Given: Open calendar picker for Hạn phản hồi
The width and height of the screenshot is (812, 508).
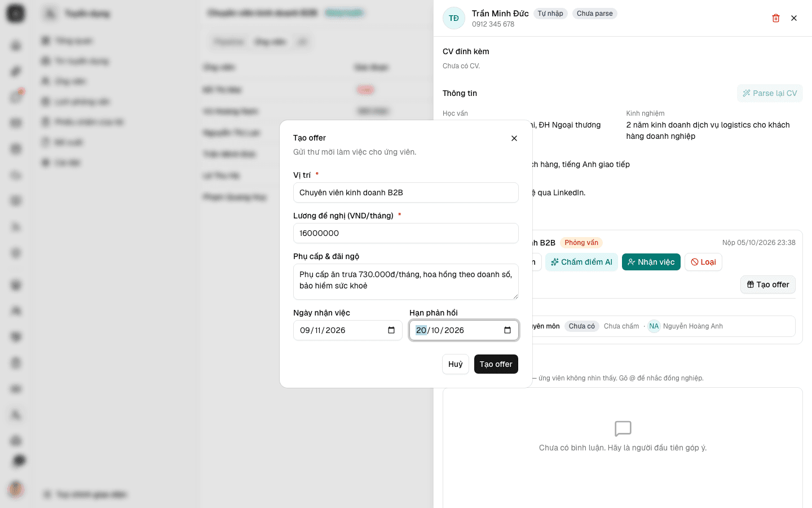Looking at the screenshot, I should point(507,330).
